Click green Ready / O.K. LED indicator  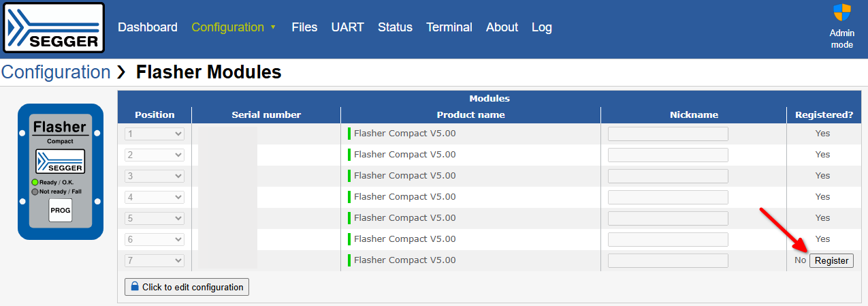[x=35, y=182]
